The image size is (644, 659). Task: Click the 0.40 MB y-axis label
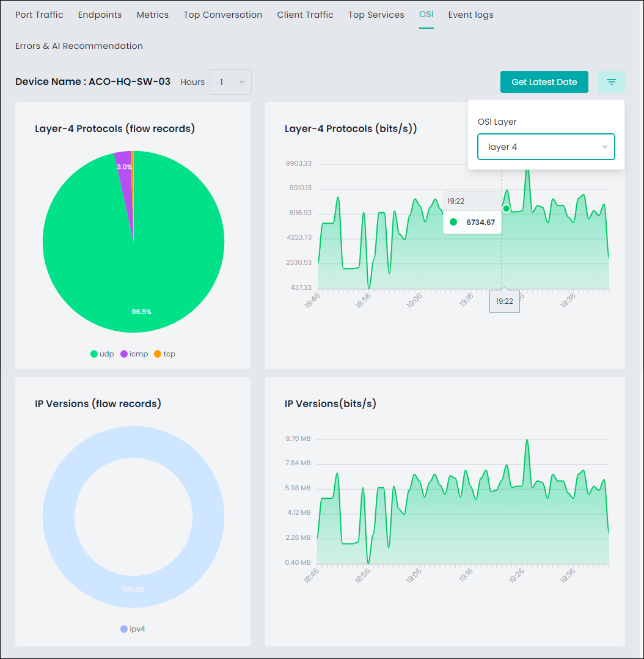(x=298, y=562)
